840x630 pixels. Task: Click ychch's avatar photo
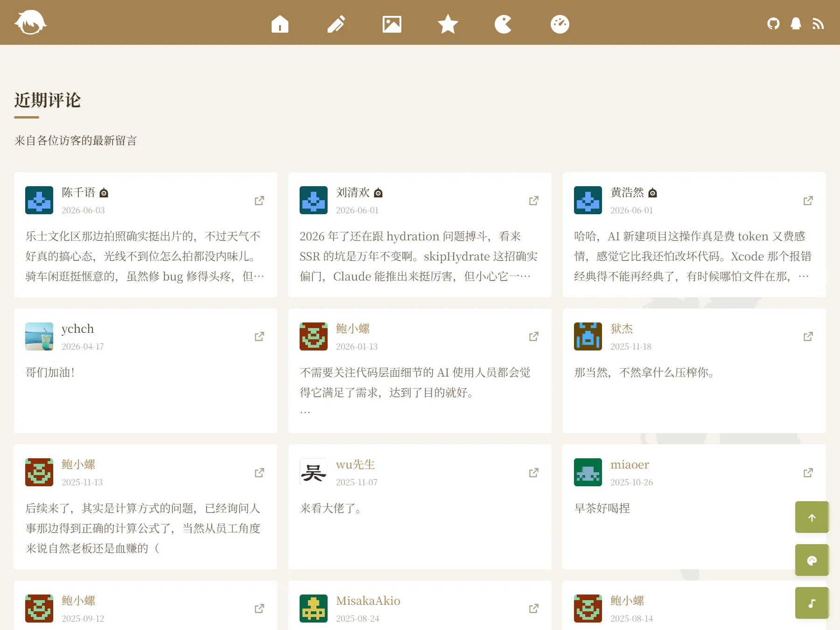pyautogui.click(x=39, y=336)
